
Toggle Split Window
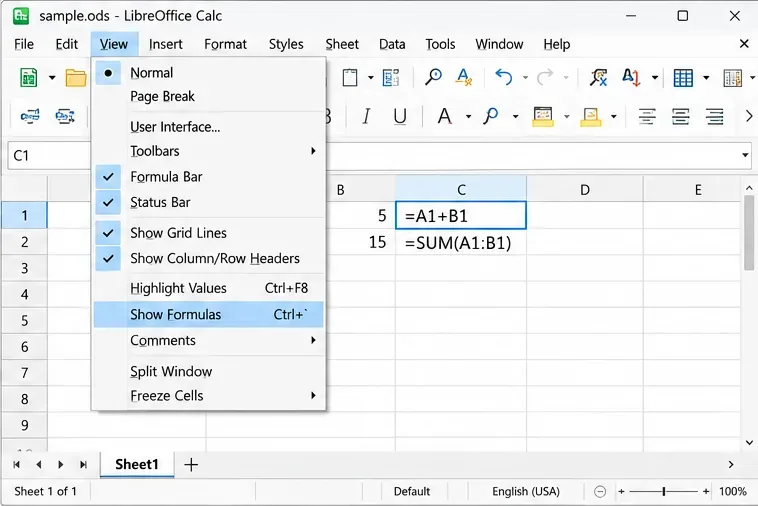(208, 371)
